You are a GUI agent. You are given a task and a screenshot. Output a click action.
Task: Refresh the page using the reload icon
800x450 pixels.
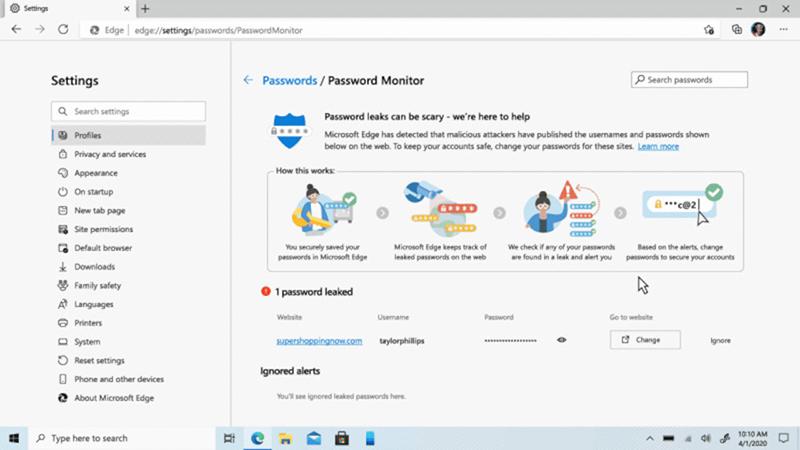[x=63, y=30]
